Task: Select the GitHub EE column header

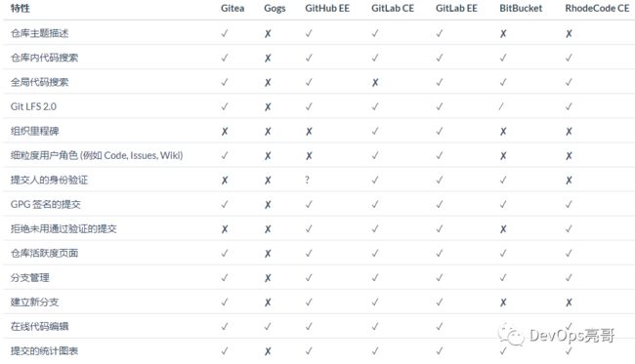Action: click(327, 9)
